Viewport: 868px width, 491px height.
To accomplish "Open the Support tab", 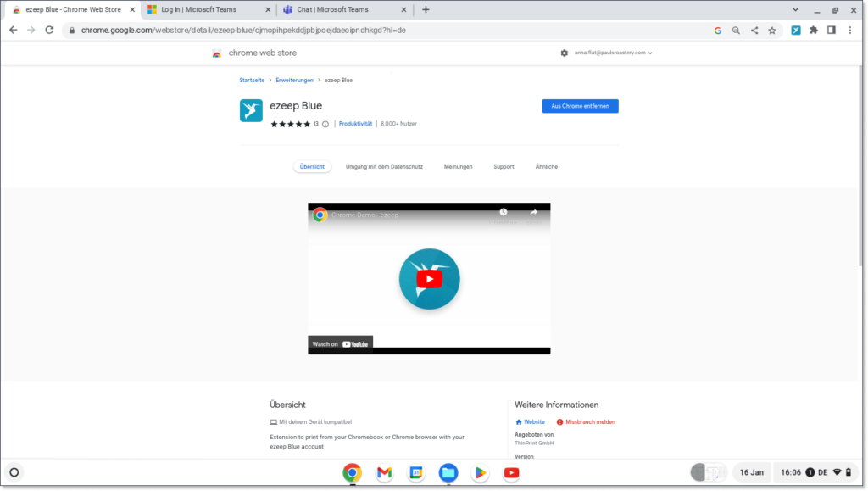I will coord(504,166).
